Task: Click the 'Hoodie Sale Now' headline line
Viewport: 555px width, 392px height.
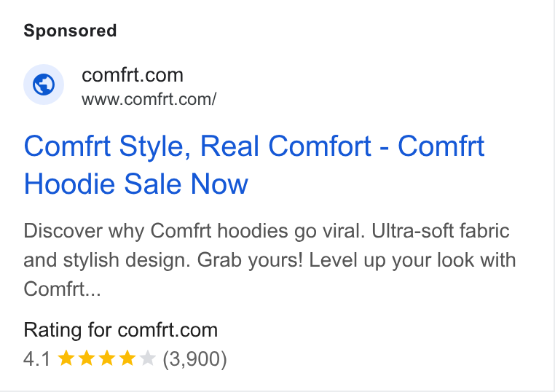Action: click(136, 184)
